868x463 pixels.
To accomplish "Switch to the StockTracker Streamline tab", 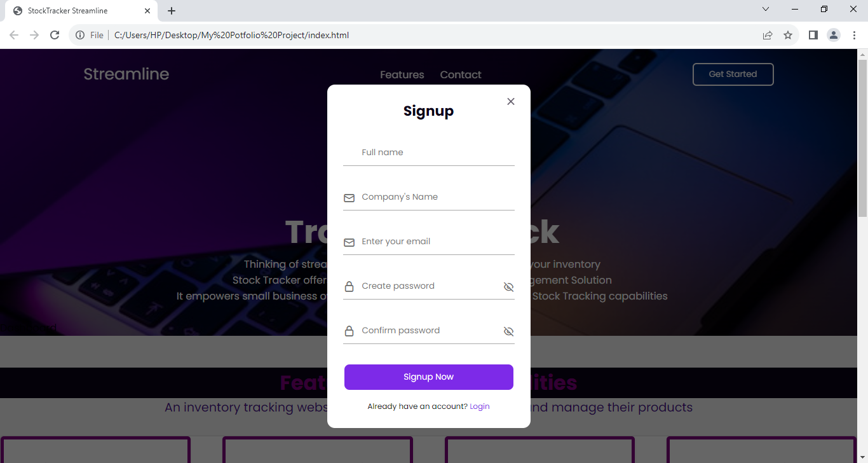I will click(76, 10).
